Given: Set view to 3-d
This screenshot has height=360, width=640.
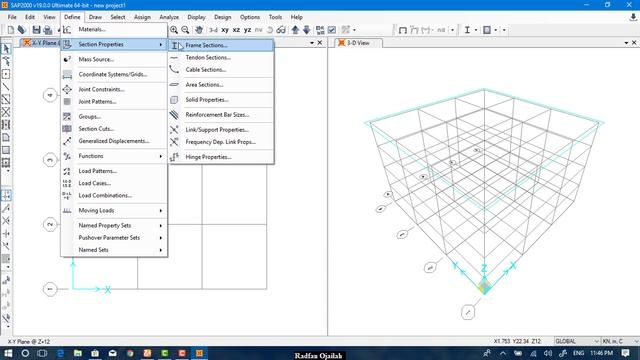Looking at the screenshot, I should [213, 30].
